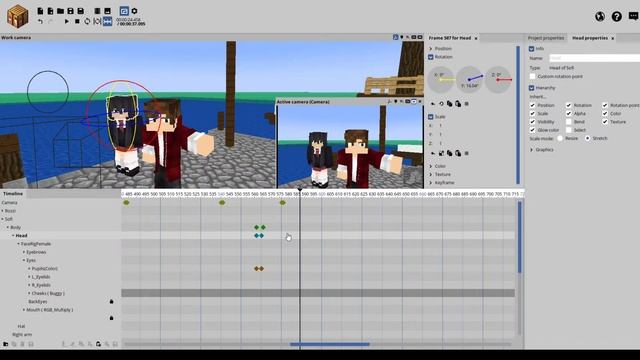Click the Name input field
Viewport: 640px width, 360px height.
[x=594, y=58]
